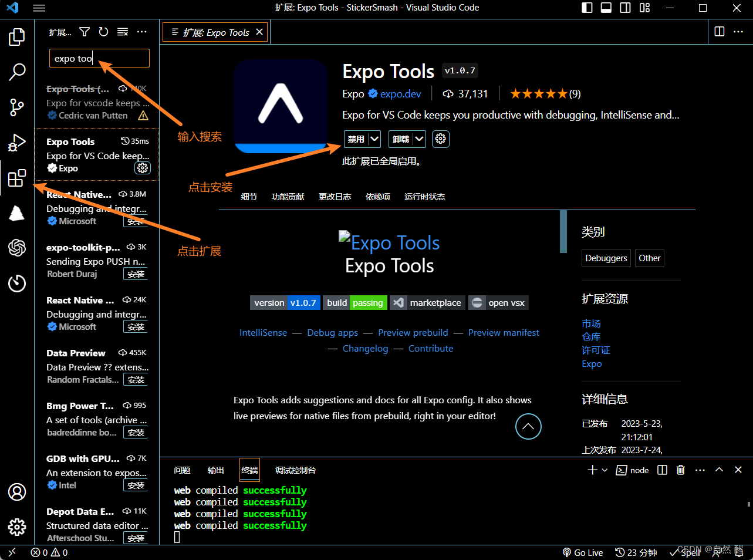Open errors and warnings status item
The image size is (753, 560).
(x=49, y=552)
